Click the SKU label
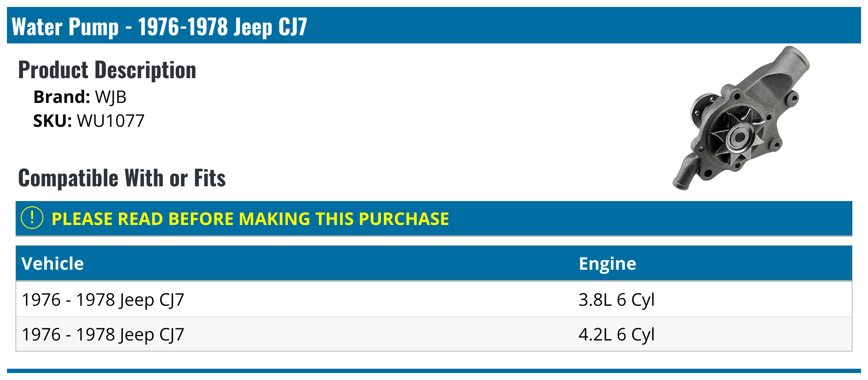 (53, 121)
